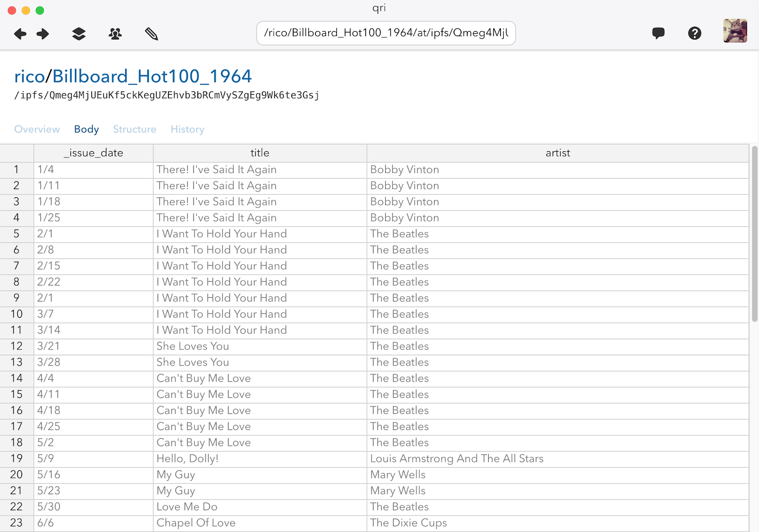Click There! I've Said It Again in row 2
The image size is (759, 532).
tap(260, 186)
